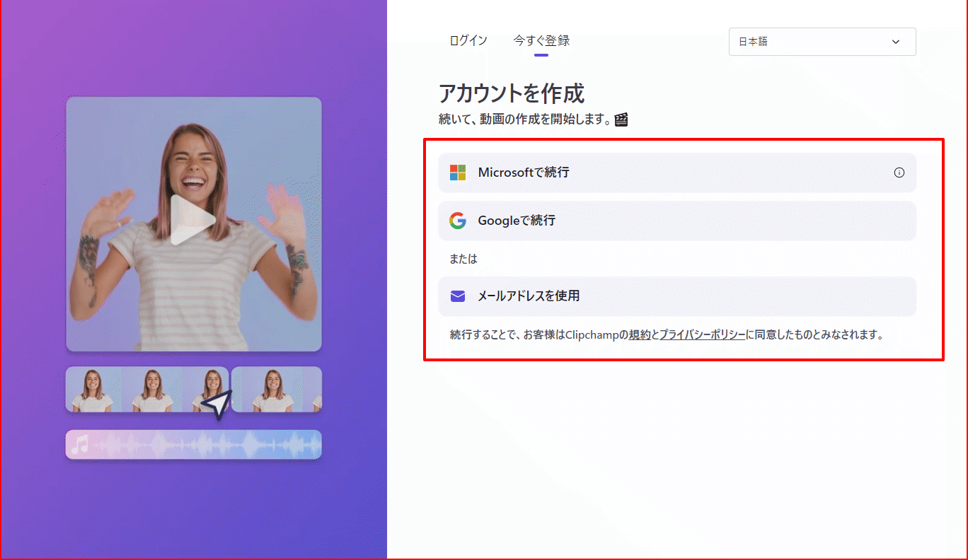The image size is (968, 560).
Task: Click the music note icon on audio track
Action: coord(81,445)
